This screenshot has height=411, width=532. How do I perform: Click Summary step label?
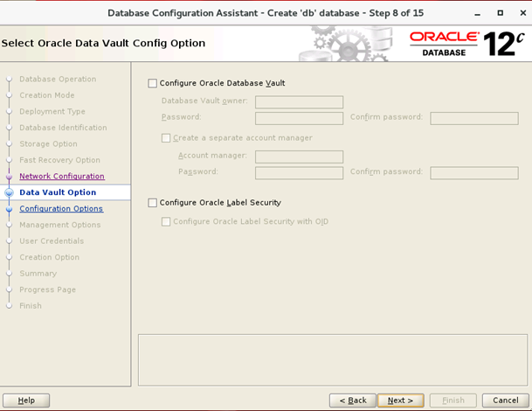pyautogui.click(x=38, y=274)
